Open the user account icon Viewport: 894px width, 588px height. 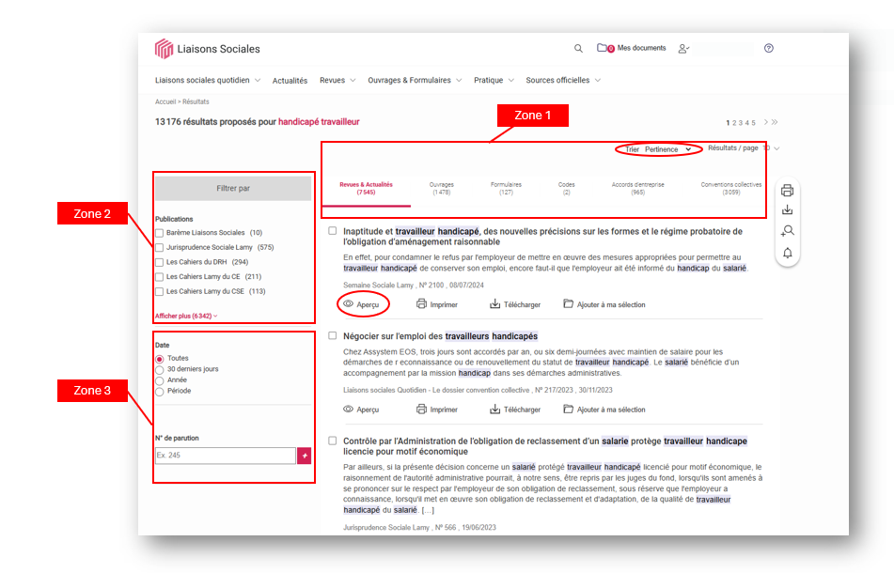(x=683, y=49)
